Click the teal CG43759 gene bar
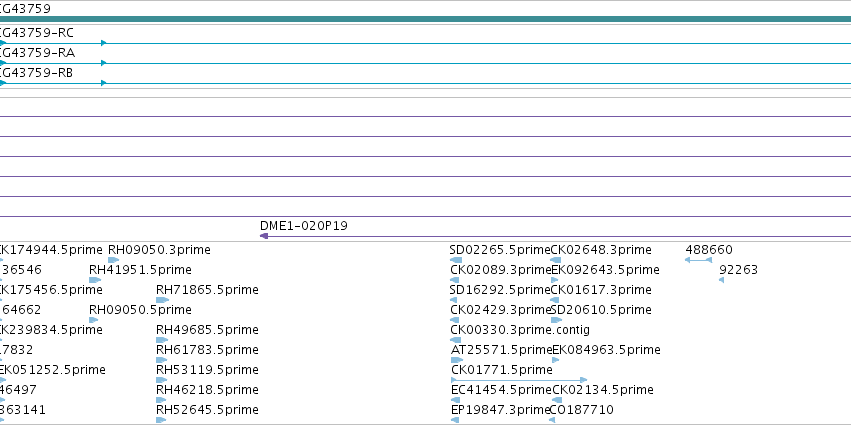 point(426,19)
